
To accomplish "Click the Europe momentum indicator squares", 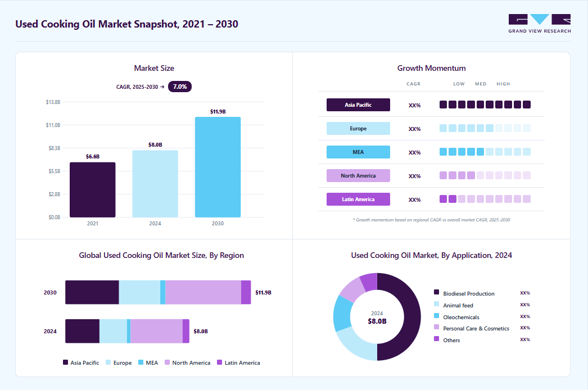I will click(485, 128).
